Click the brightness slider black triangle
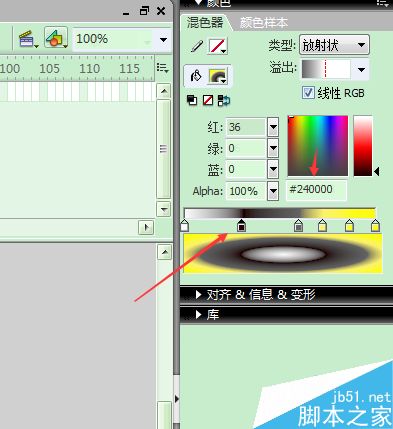The width and height of the screenshot is (393, 429). point(377,172)
